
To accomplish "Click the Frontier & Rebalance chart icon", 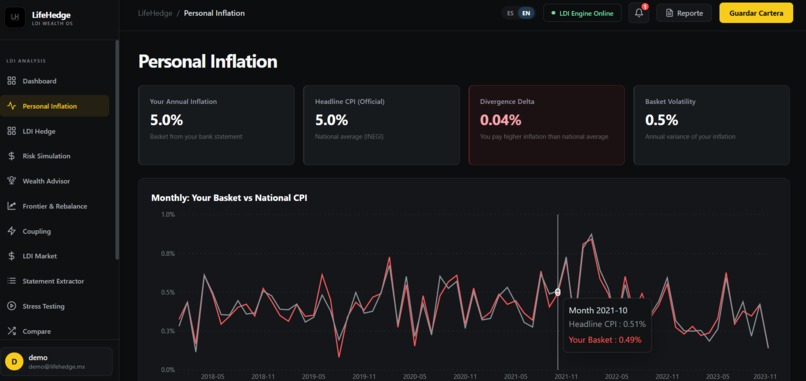I will [x=11, y=206].
